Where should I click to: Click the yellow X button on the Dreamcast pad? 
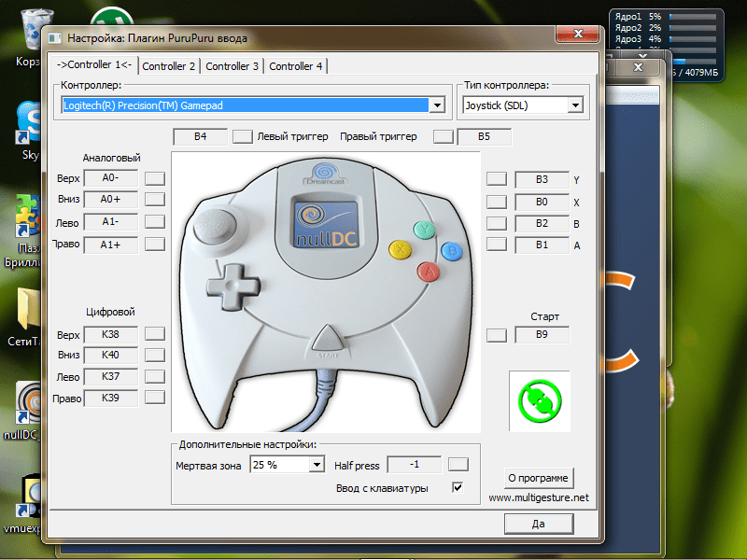(401, 249)
